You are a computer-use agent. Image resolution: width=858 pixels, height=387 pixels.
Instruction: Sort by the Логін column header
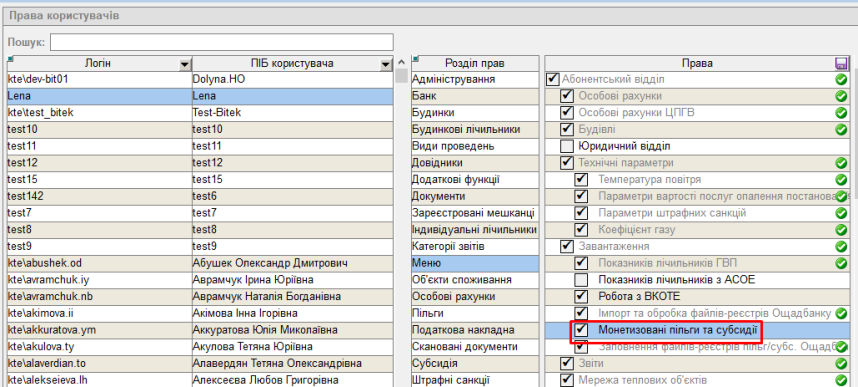98,63
